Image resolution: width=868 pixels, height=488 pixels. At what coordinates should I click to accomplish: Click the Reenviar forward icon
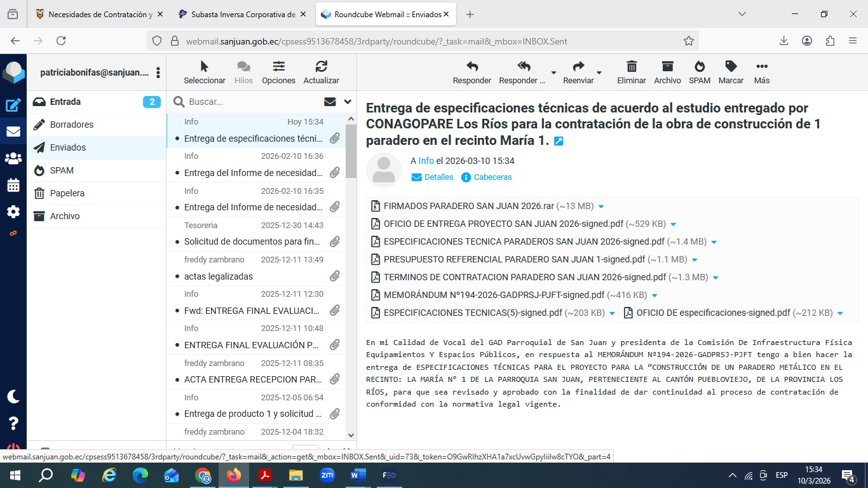(x=578, y=67)
